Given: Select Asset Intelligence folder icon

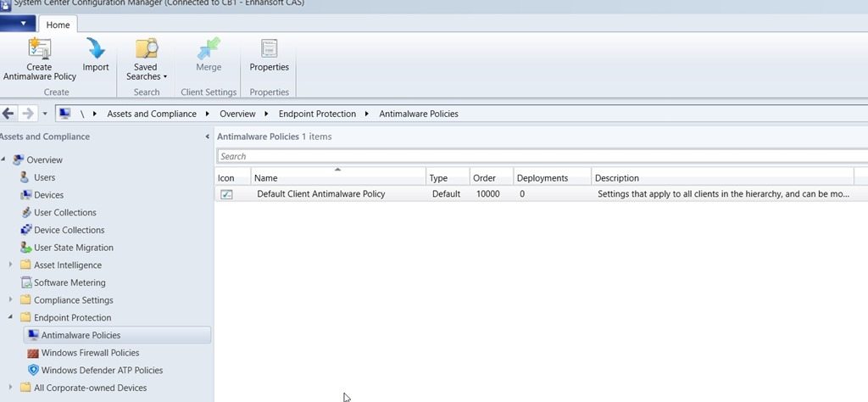Looking at the screenshot, I should (25, 265).
